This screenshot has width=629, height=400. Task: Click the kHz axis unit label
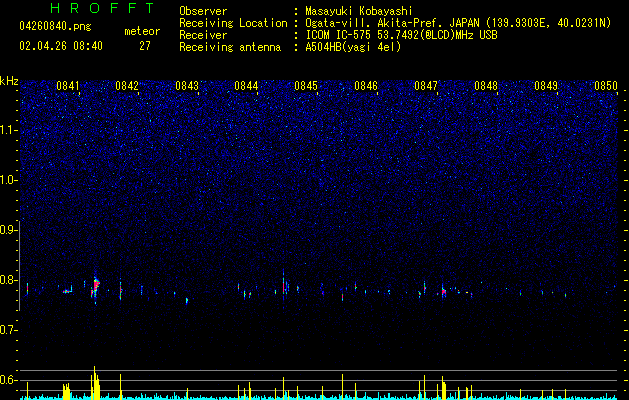tap(9, 81)
